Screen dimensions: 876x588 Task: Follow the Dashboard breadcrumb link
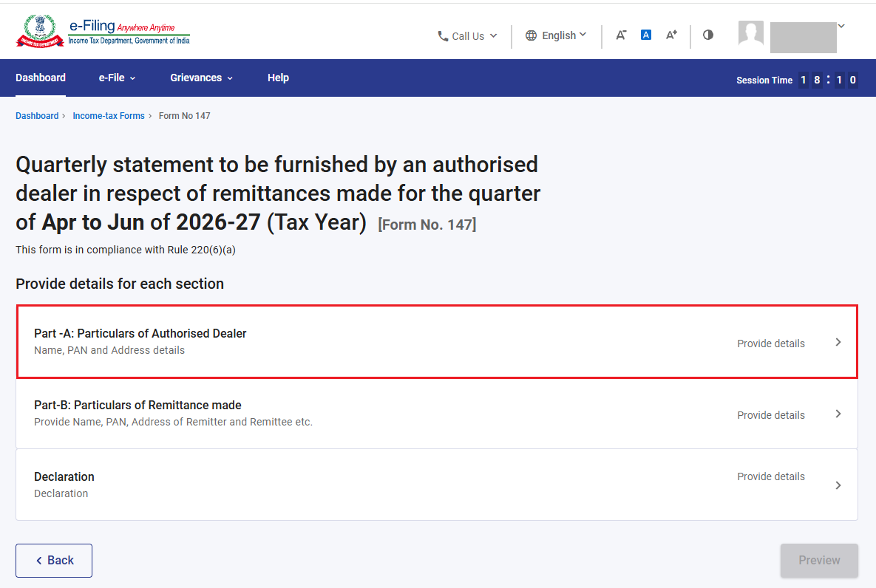tap(37, 115)
